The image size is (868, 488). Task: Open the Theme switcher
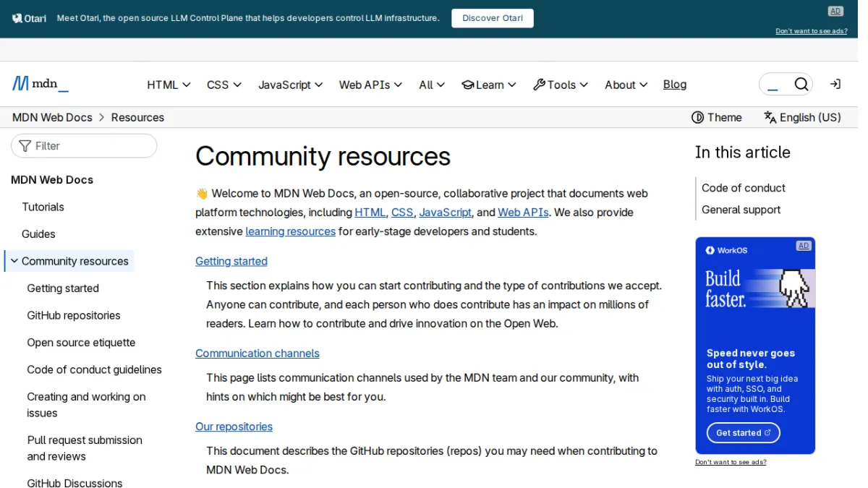coord(717,117)
